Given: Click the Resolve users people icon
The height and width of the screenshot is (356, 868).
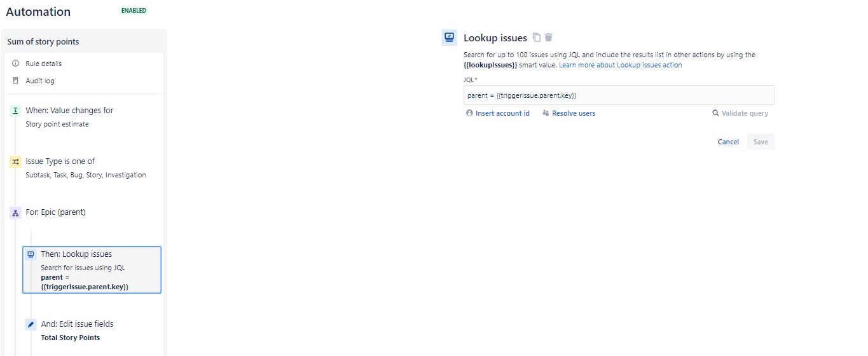Looking at the screenshot, I should coord(546,113).
